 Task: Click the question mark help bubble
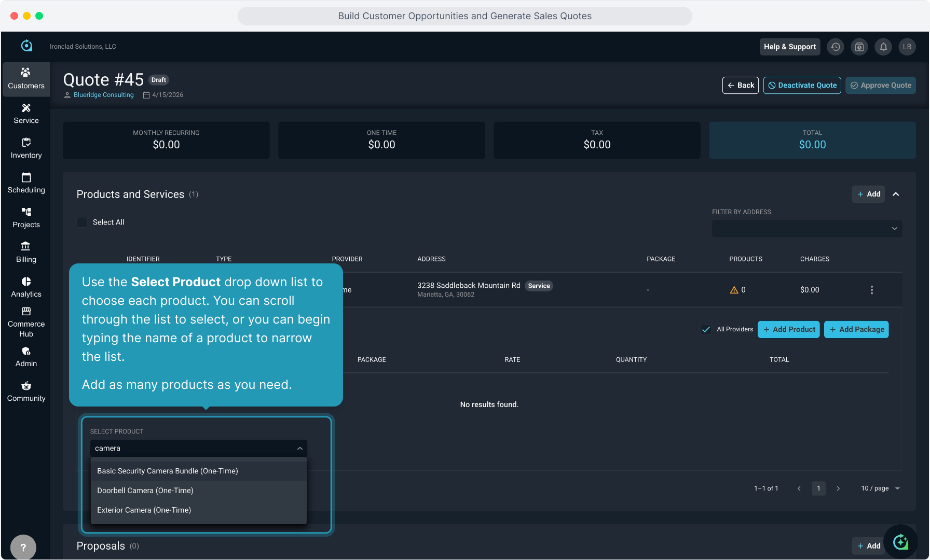click(x=23, y=547)
